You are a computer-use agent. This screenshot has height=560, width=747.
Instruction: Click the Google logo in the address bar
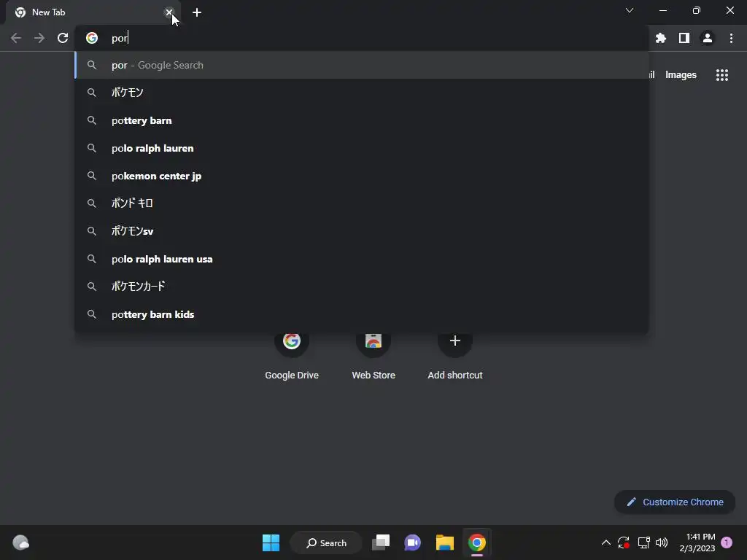tap(92, 38)
